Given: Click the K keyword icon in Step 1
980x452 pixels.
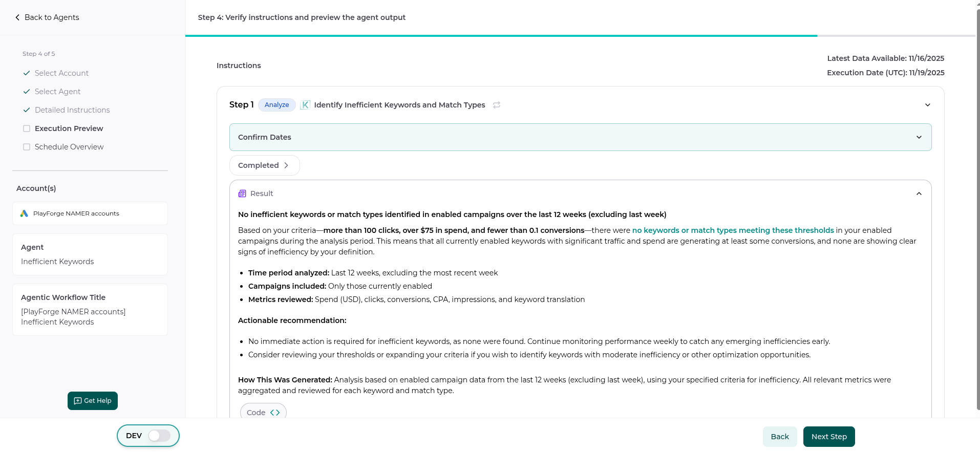Looking at the screenshot, I should [305, 105].
